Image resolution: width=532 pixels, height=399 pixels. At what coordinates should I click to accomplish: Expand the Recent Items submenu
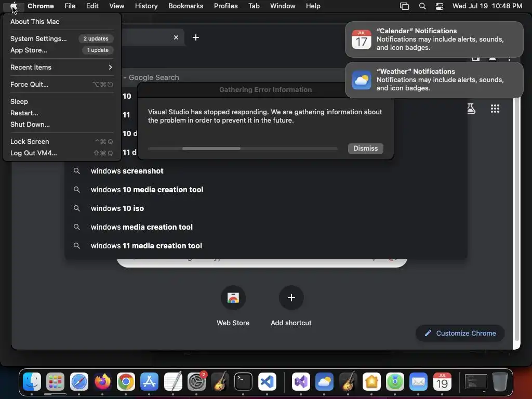pyautogui.click(x=62, y=67)
